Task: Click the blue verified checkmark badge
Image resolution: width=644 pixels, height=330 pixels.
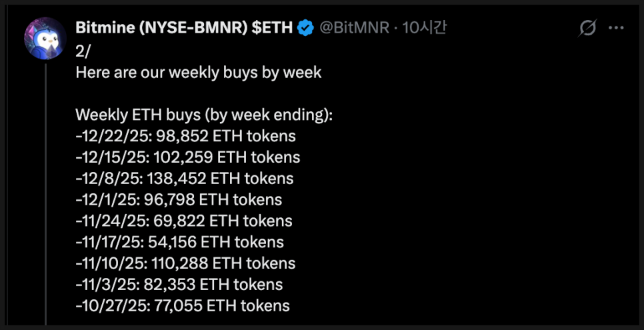Action: click(x=306, y=28)
